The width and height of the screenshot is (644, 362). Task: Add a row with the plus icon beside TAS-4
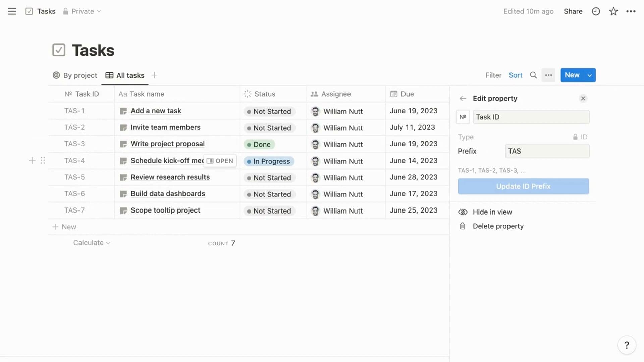click(32, 160)
